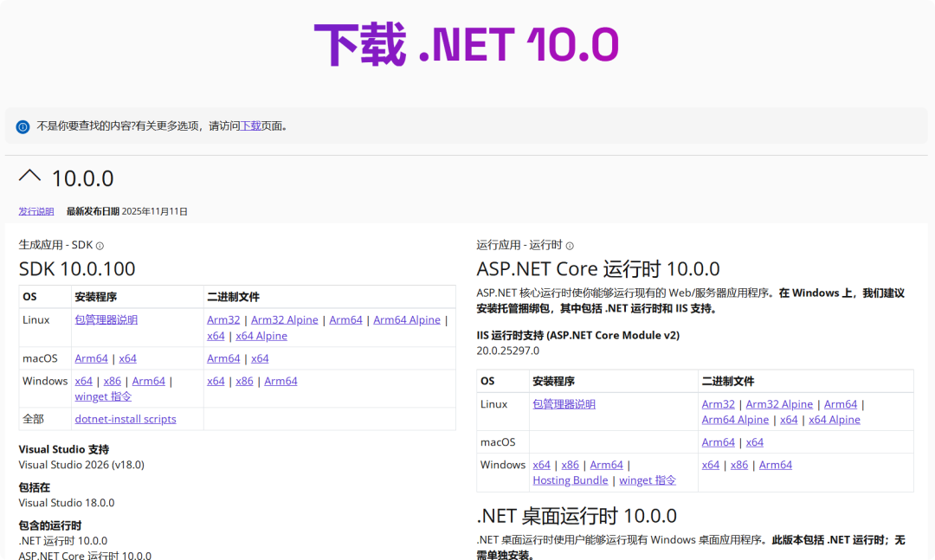Download SDK macOS x64 binary
935x560 pixels.
[260, 358]
